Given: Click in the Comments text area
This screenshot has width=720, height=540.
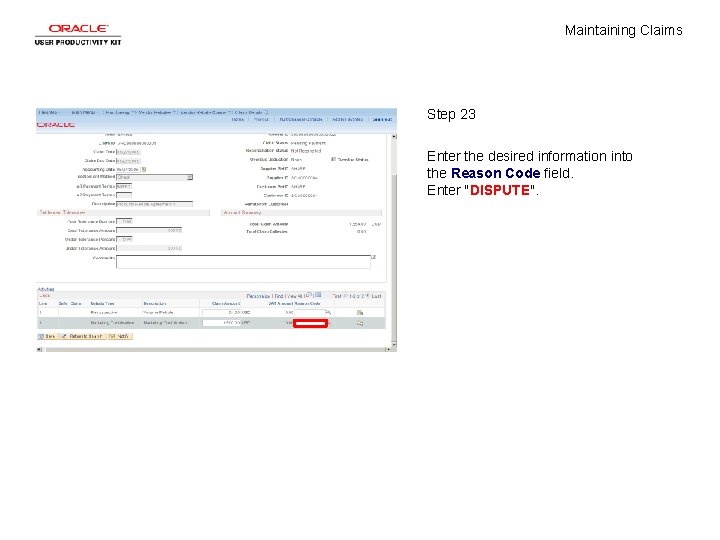Looking at the screenshot, I should click(243, 262).
